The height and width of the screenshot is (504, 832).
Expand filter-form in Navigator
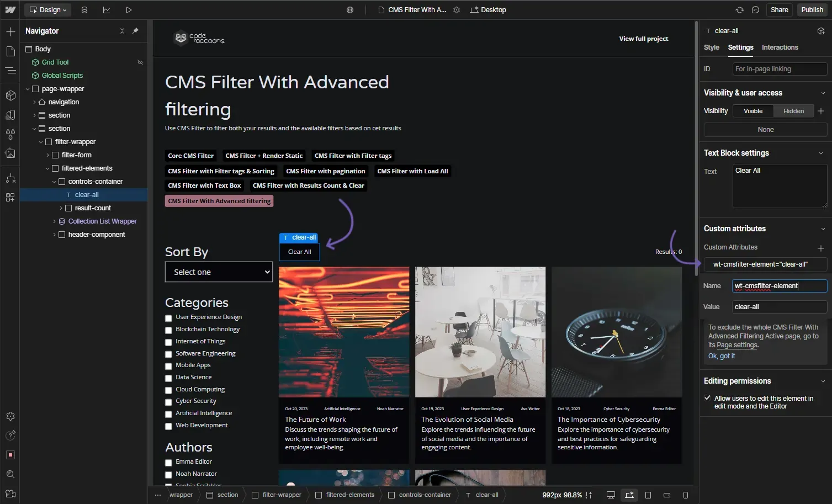pyautogui.click(x=47, y=155)
